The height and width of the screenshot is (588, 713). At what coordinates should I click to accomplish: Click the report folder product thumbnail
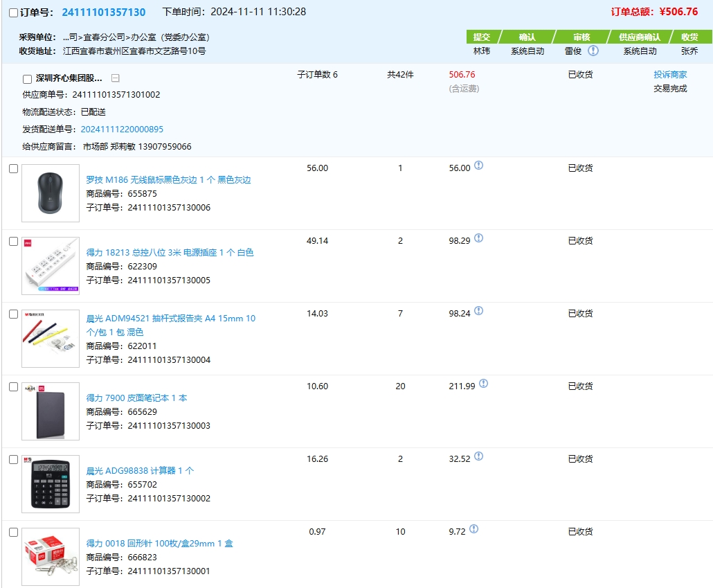(51, 339)
